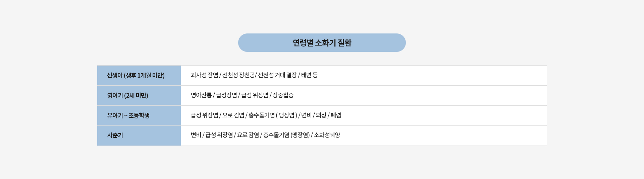Image resolution: width=644 pixels, height=179 pixels.
Task: Click the 장중첩증 text
Action: pyautogui.click(x=283, y=95)
